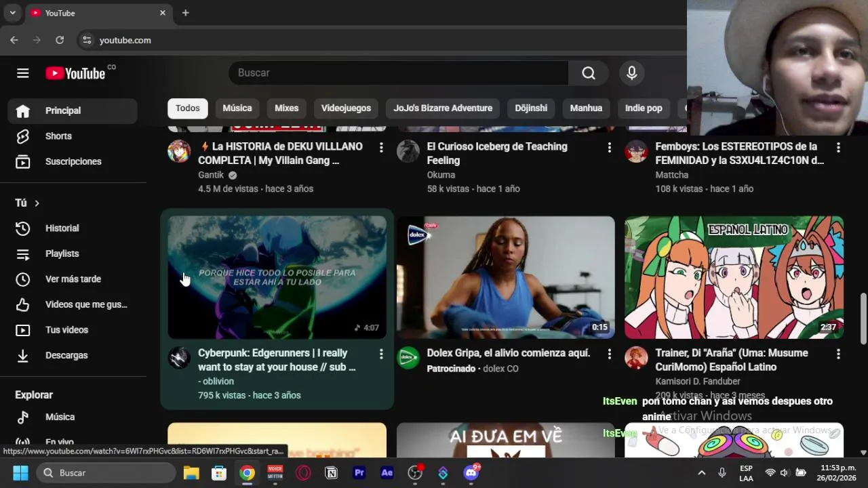Focus the Buscar search field on YouTube
Screen dimensions: 868x488
point(399,73)
